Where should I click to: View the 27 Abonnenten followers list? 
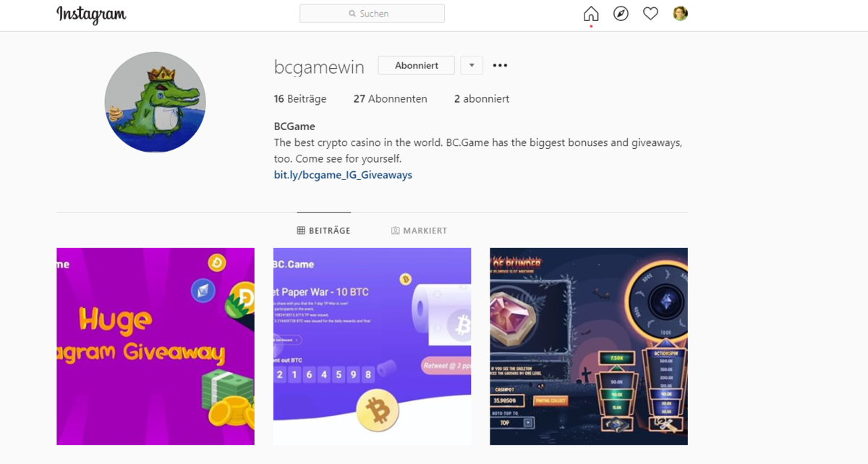coord(390,99)
